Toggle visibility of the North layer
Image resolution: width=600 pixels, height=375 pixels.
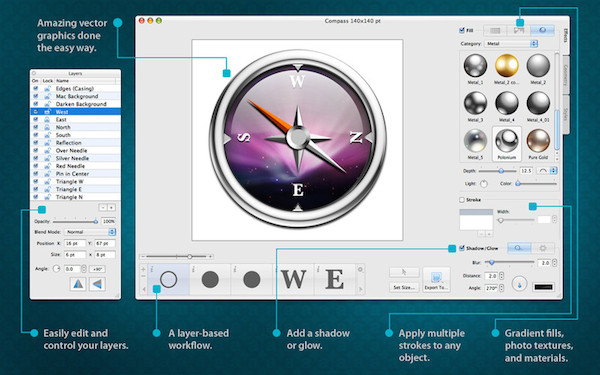point(36,127)
